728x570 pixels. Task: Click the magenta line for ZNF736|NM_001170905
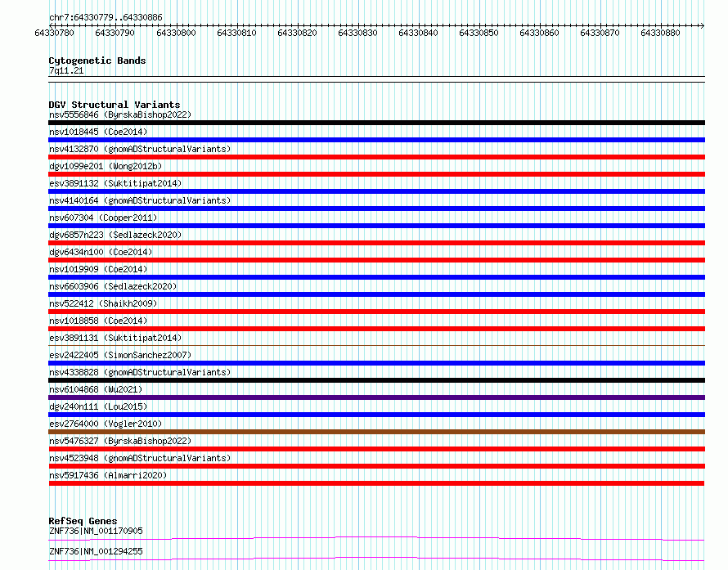click(376, 538)
